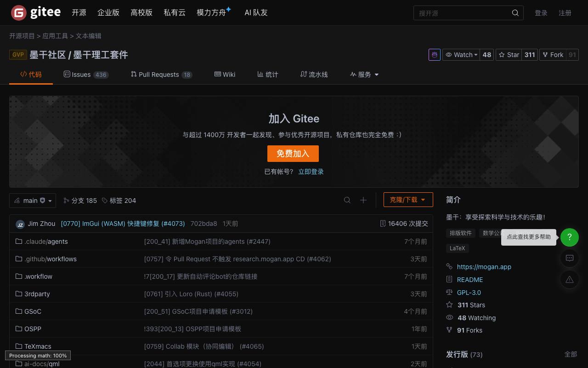588x368 pixels.
Task: Click the 排版软件 topic tag
Action: (461, 233)
